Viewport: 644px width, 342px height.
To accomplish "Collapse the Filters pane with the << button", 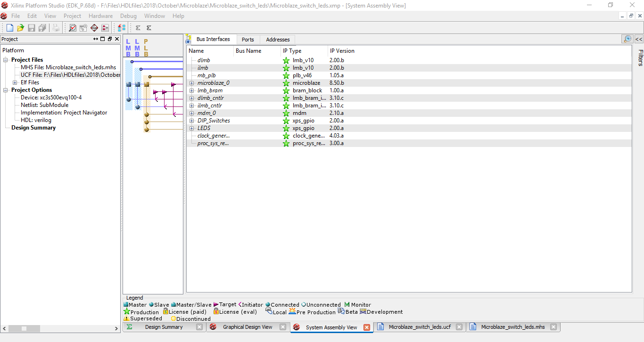I will click(x=639, y=39).
